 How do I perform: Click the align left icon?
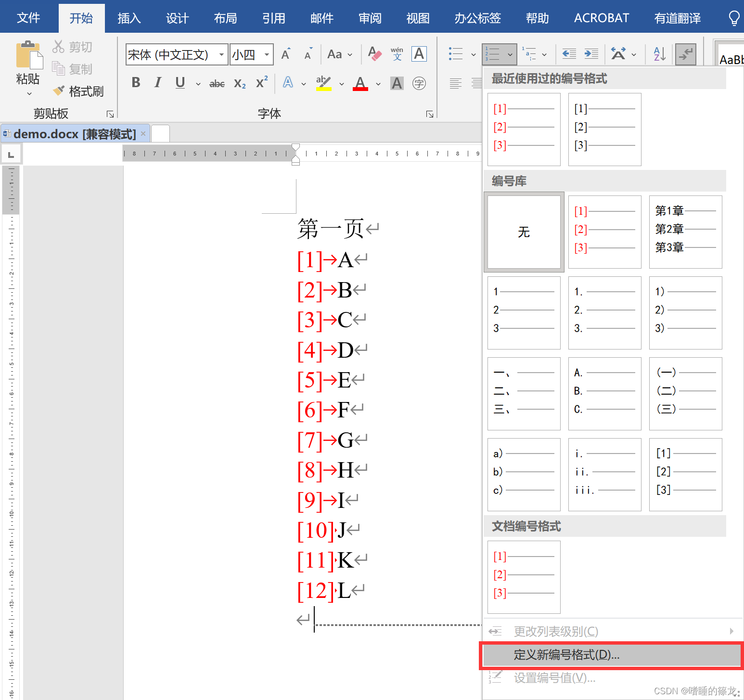(x=455, y=83)
